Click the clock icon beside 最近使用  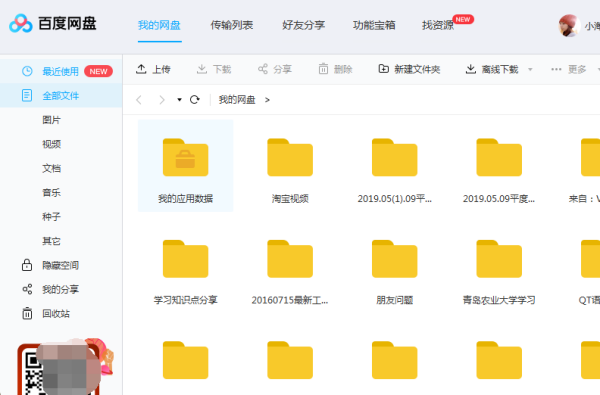tap(27, 71)
